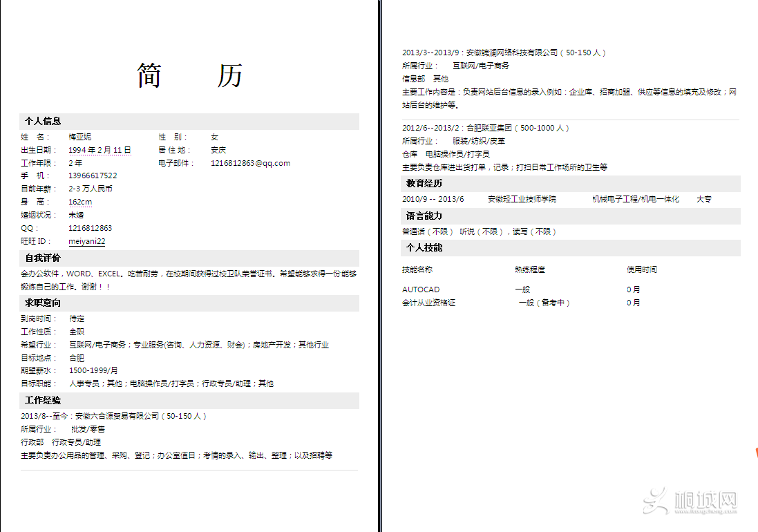
Task: Click the resume title 简历
Action: click(x=189, y=75)
